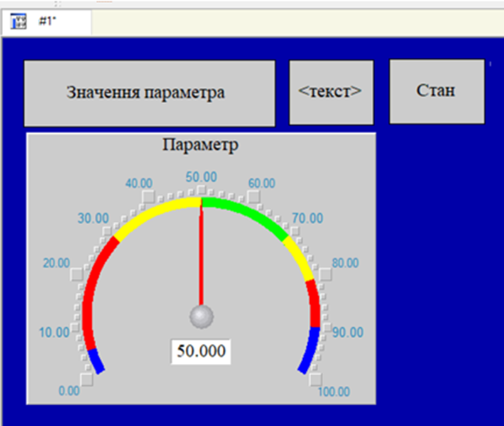Click the screen icon in the #1 tab
This screenshot has width=504, height=426.
coord(20,21)
